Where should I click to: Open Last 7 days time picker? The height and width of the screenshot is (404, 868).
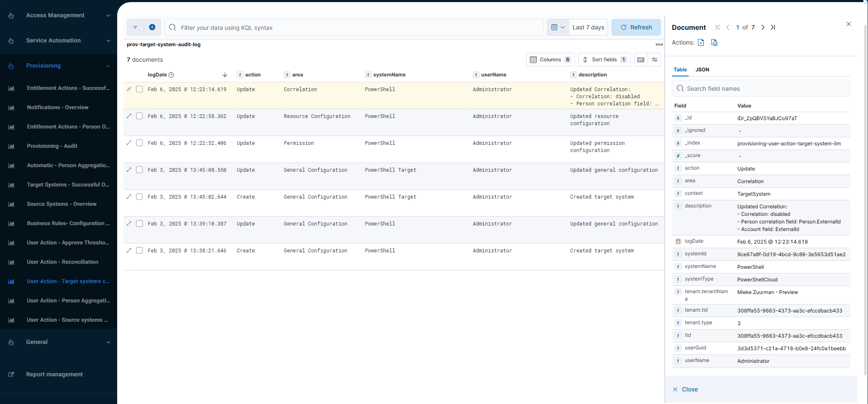pos(588,27)
